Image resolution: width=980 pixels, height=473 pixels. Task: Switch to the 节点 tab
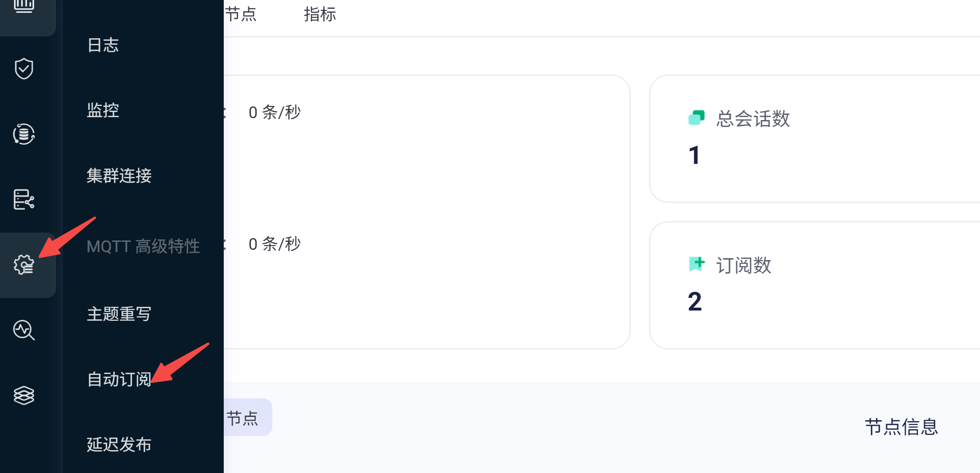click(x=241, y=14)
